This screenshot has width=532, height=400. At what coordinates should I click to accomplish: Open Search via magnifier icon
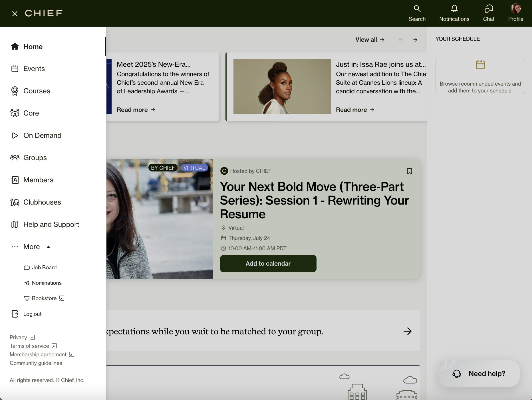[417, 9]
